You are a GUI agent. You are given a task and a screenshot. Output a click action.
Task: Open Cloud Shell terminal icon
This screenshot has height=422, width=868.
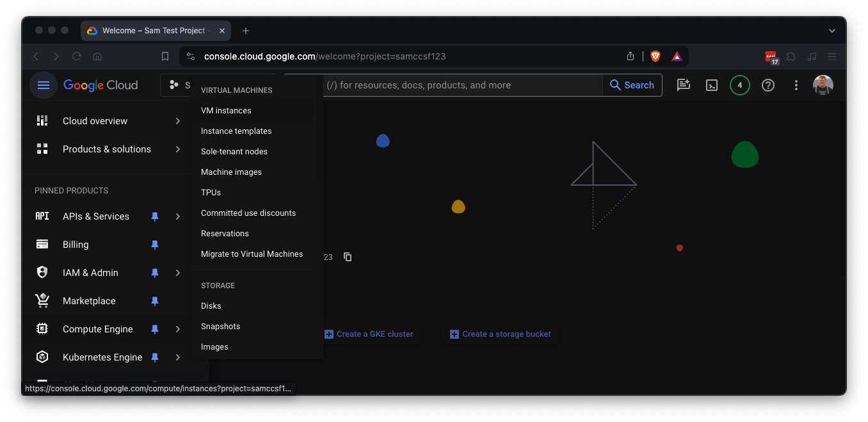[x=712, y=85]
